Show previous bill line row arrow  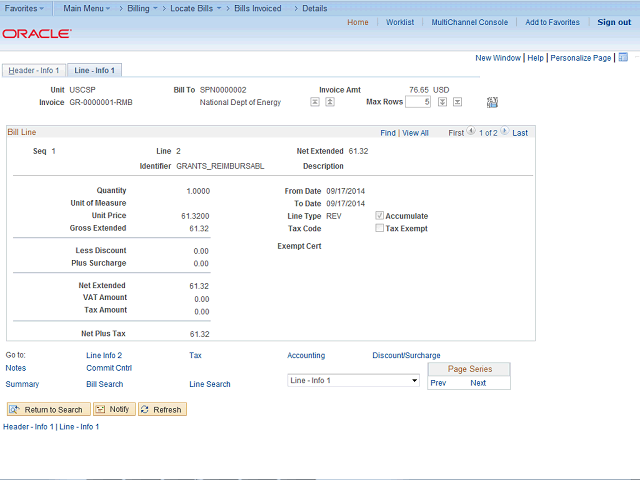click(x=471, y=133)
